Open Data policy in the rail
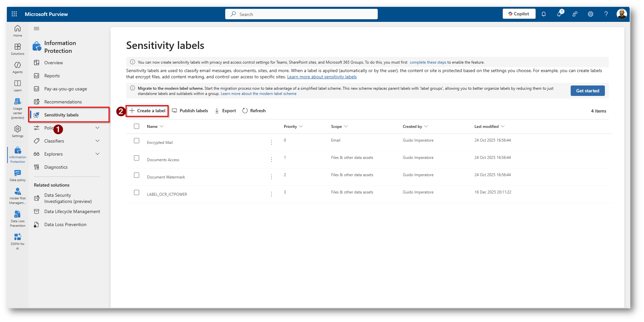This screenshot has width=644, height=322. pyautogui.click(x=18, y=176)
